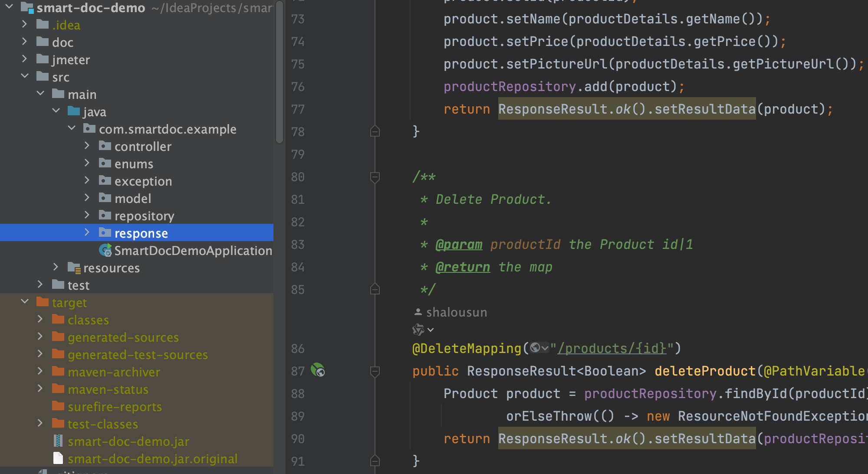Image resolution: width=868 pixels, height=474 pixels.
Task: Select the response package in tree
Action: click(x=141, y=233)
